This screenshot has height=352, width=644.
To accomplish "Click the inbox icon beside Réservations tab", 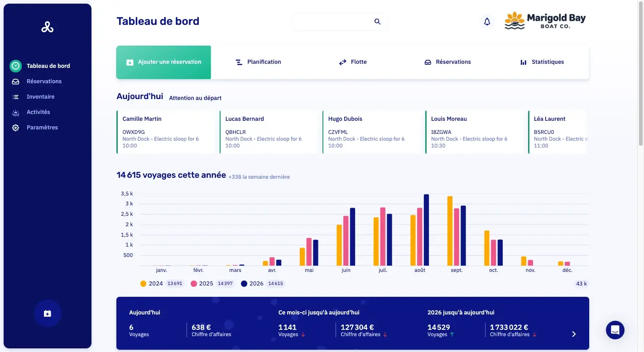I will tap(428, 62).
